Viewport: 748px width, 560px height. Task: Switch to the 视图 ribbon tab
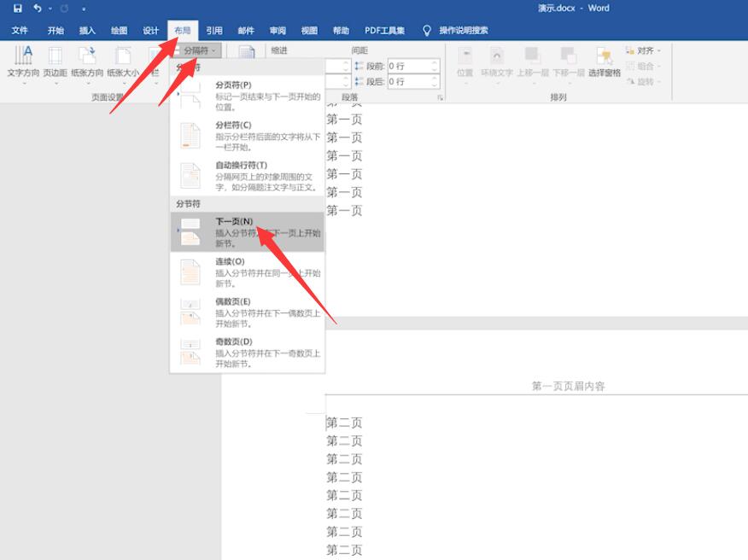309,31
